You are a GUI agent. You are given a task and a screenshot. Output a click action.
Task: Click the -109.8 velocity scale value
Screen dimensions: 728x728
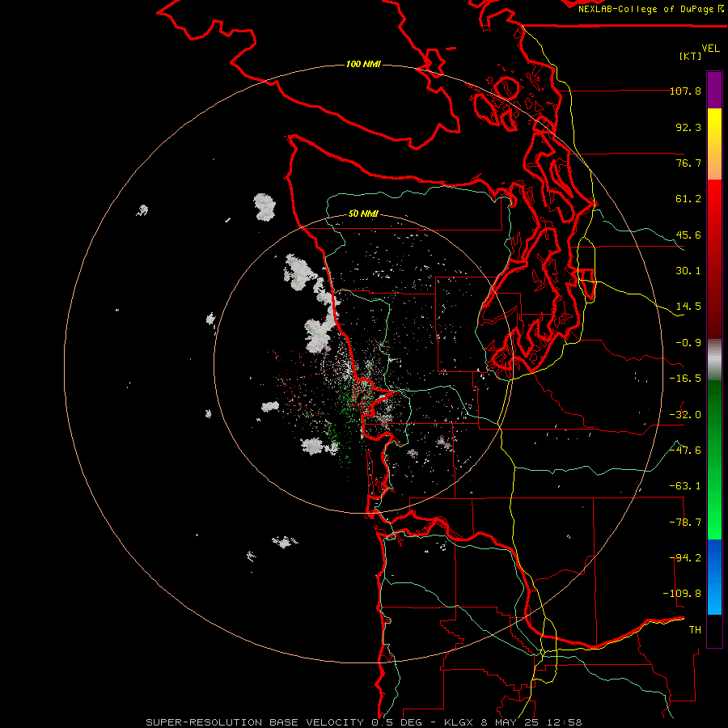pyautogui.click(x=682, y=594)
